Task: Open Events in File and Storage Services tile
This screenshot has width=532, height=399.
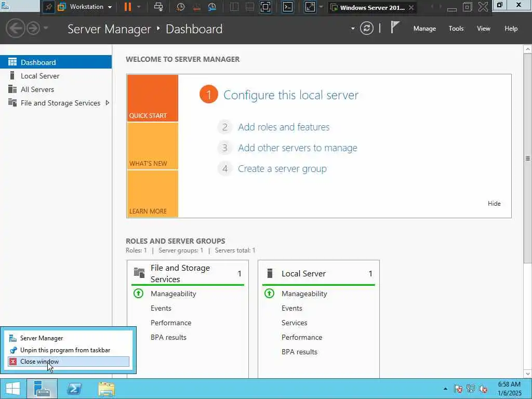Action: (161, 308)
